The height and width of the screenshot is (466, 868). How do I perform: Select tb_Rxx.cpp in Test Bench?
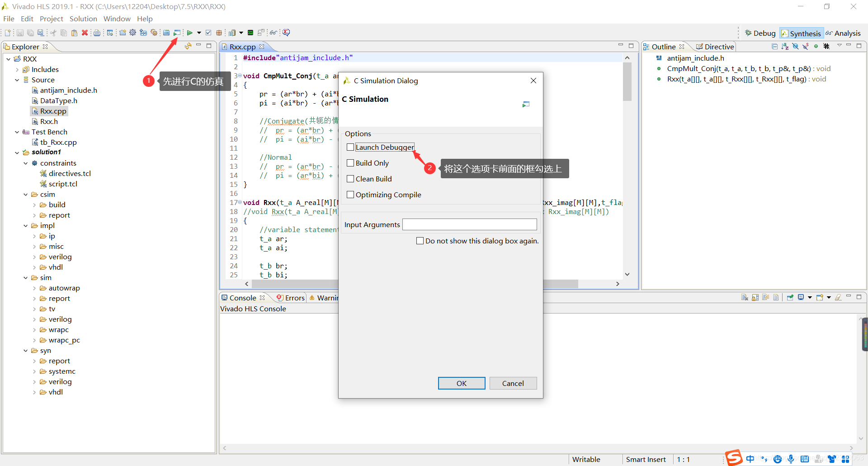[x=58, y=142]
